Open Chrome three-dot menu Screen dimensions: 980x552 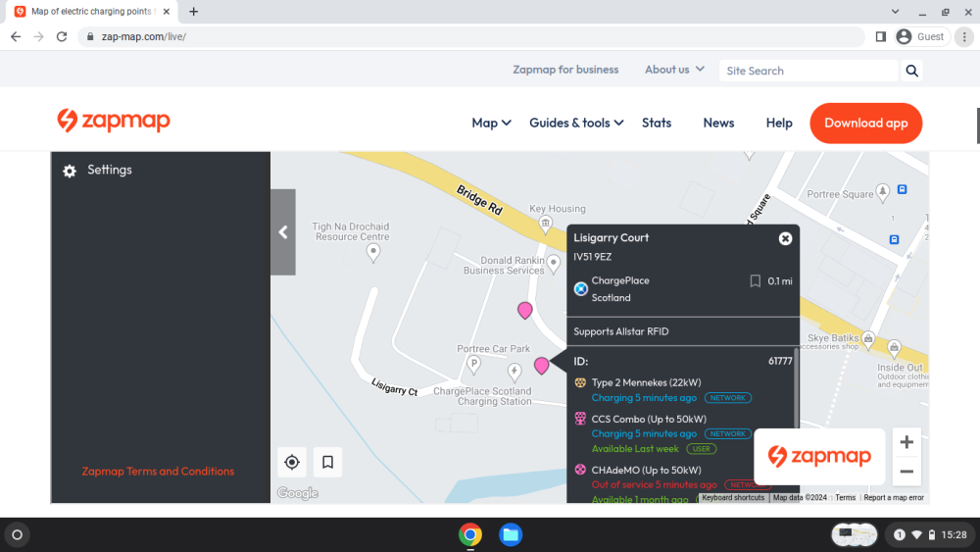964,37
